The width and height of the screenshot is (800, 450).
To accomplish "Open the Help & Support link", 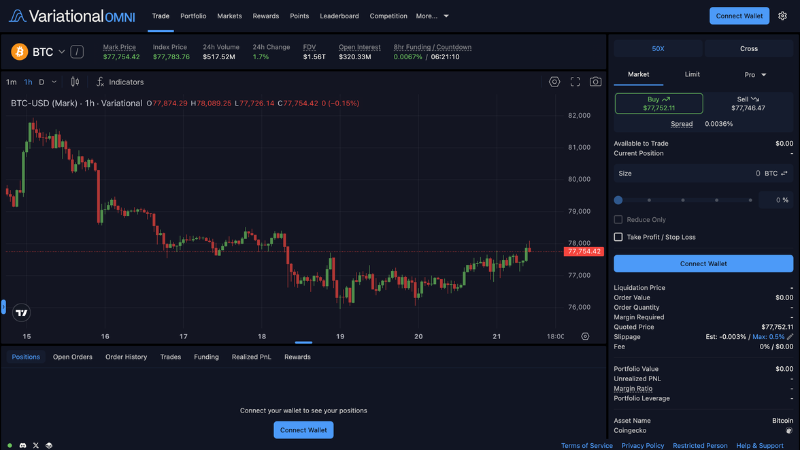I will [x=760, y=445].
